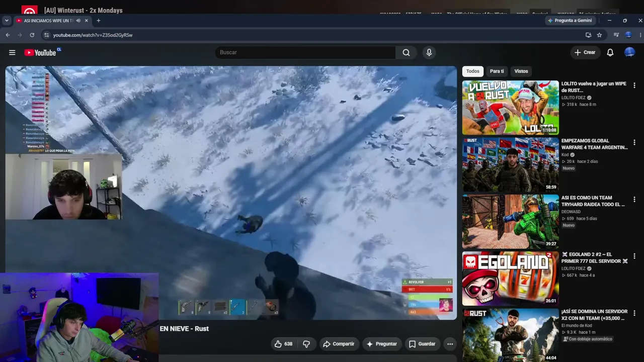Open options for ASÍ SE DOMINA UN SERVIDOR video

[634, 313]
